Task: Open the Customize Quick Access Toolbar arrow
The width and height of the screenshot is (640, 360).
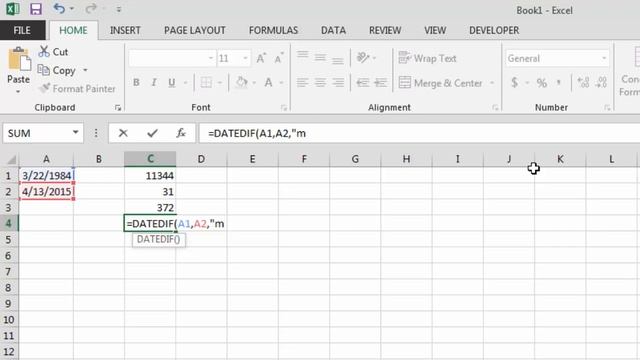Action: (119, 9)
